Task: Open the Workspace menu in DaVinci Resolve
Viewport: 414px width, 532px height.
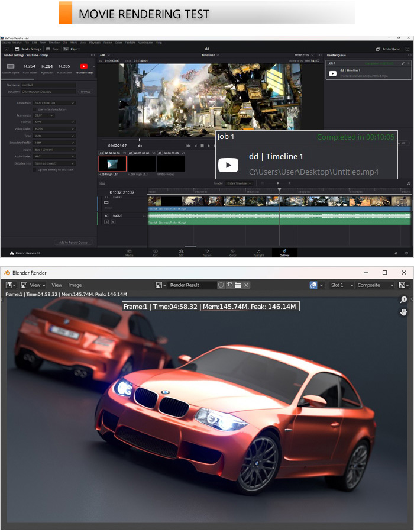Action: (145, 43)
